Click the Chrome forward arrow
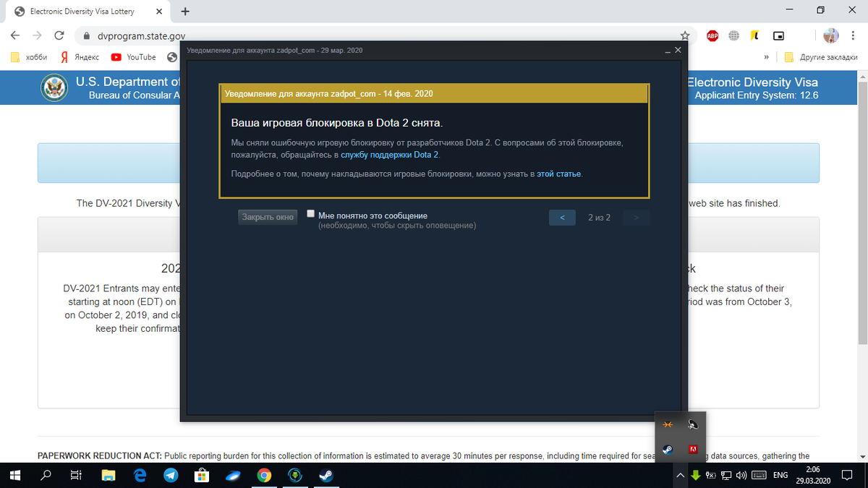This screenshot has width=868, height=488. [37, 35]
